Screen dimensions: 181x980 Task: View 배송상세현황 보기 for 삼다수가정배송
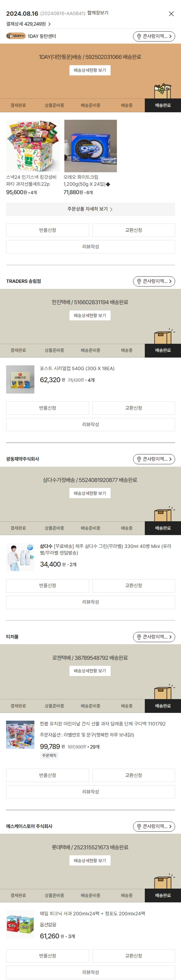tap(90, 493)
